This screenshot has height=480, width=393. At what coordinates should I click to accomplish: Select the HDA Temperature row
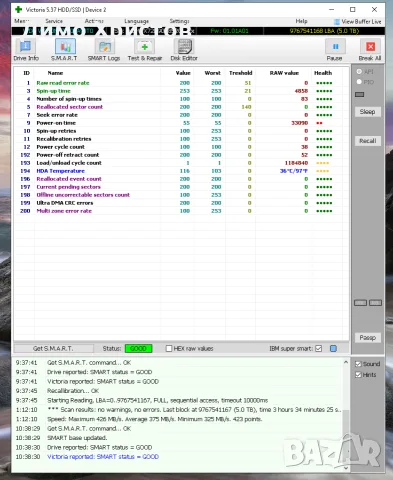tap(181, 171)
